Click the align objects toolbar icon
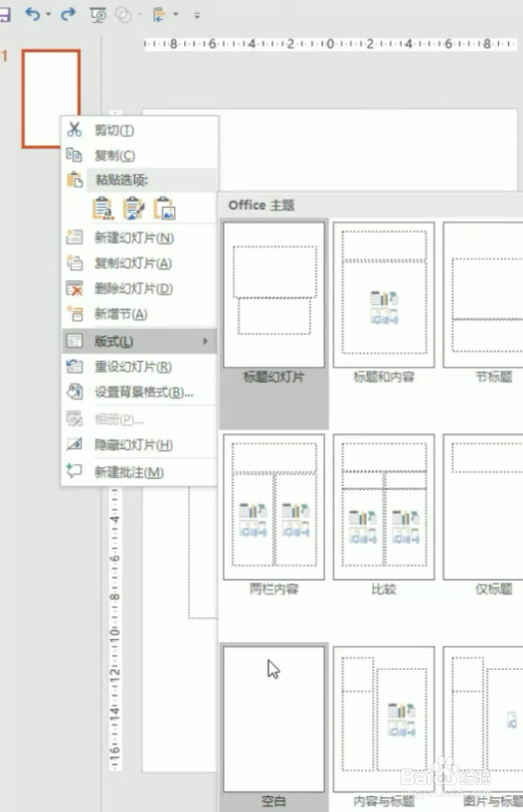523x812 pixels. pos(159,15)
